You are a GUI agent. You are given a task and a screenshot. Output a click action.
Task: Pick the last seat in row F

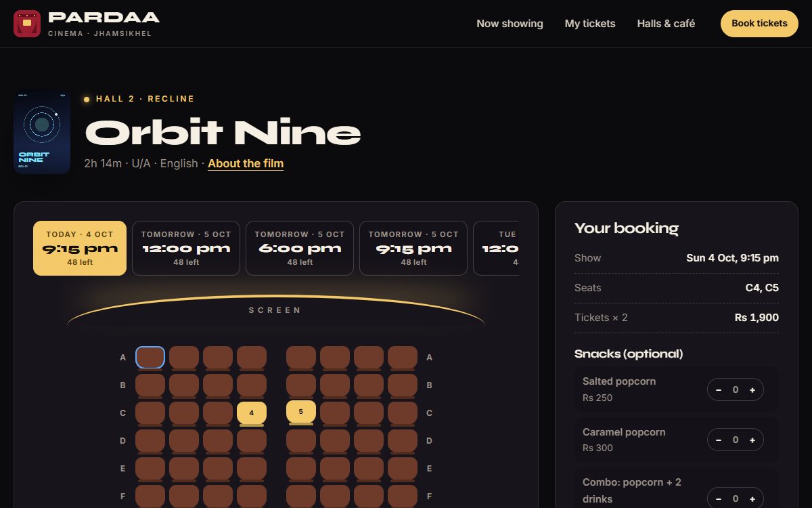pos(403,496)
